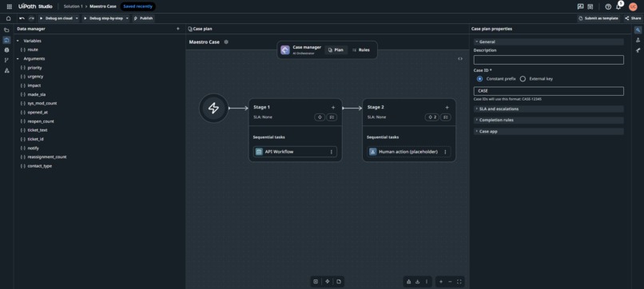This screenshot has height=289, width=644.
Task: Open the notifications bell
Action: (x=618, y=6)
